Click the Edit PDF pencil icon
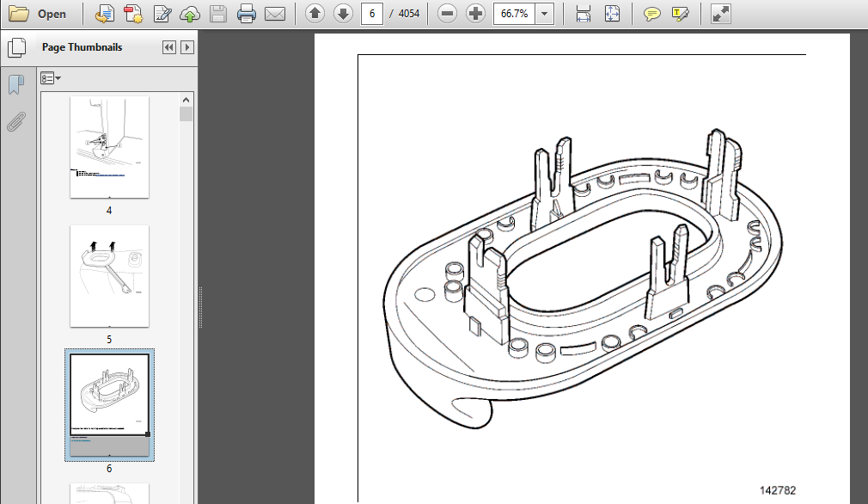Image resolution: width=868 pixels, height=504 pixels. [x=162, y=14]
